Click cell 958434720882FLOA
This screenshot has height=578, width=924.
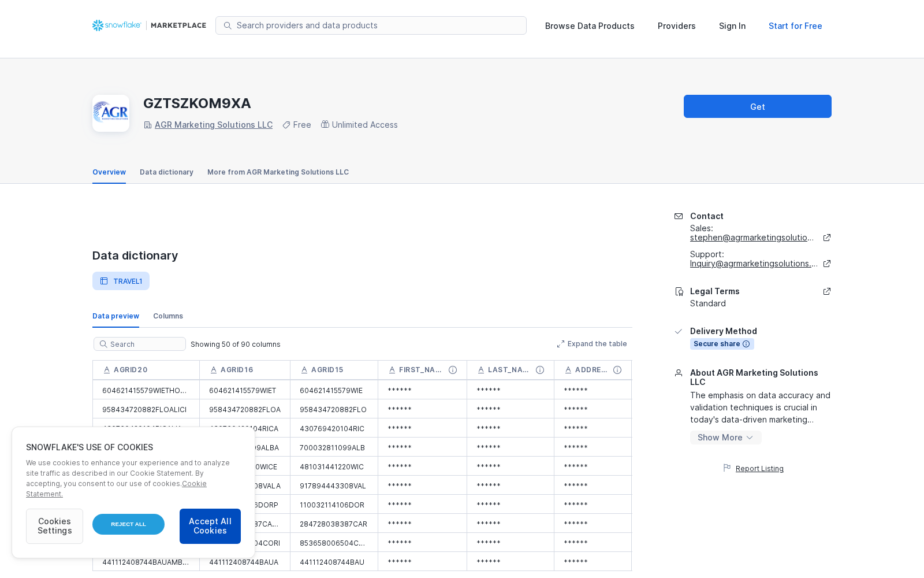[x=245, y=410]
